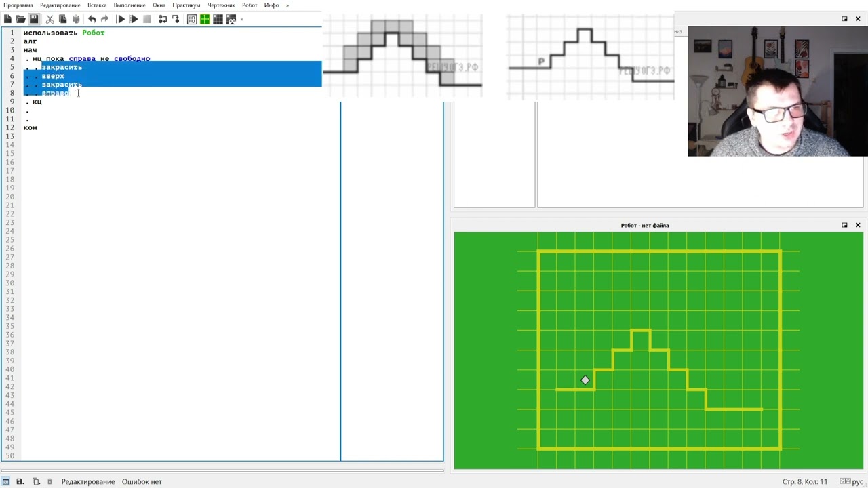Viewport: 868px width, 488px height.
Task: Open the Робот menu
Action: pyautogui.click(x=250, y=5)
